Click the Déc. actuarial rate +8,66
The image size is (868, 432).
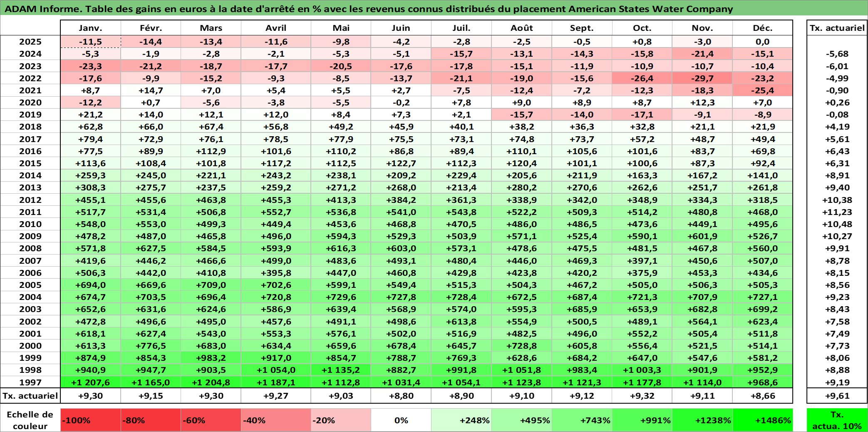(x=763, y=396)
